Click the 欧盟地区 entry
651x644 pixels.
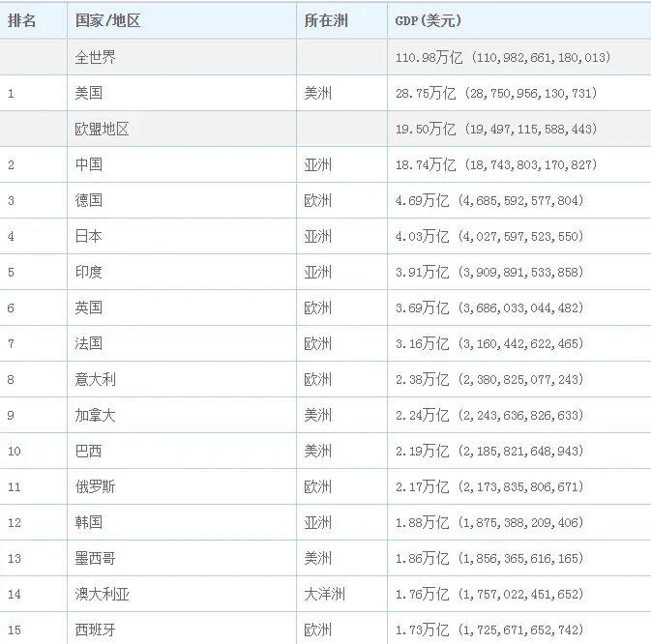click(x=103, y=129)
